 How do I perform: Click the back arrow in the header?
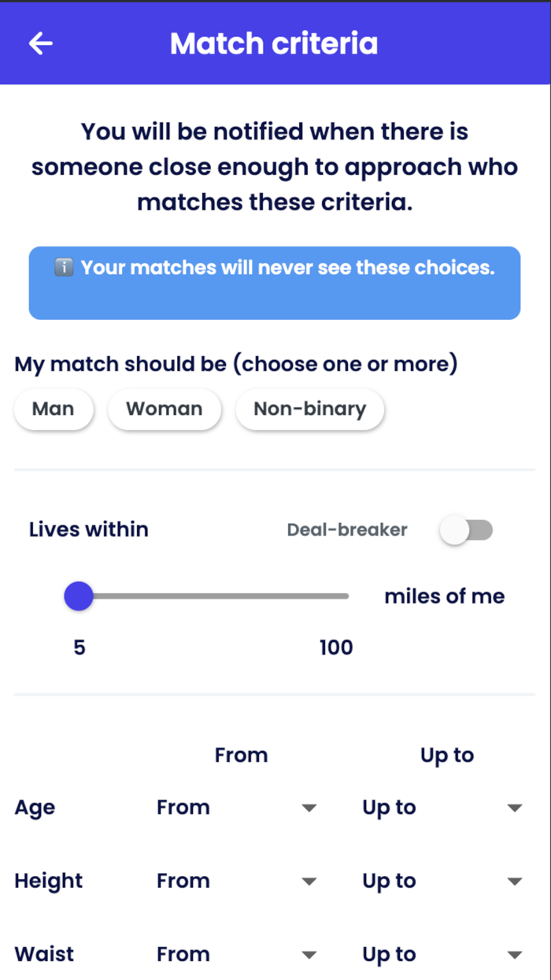pos(40,43)
